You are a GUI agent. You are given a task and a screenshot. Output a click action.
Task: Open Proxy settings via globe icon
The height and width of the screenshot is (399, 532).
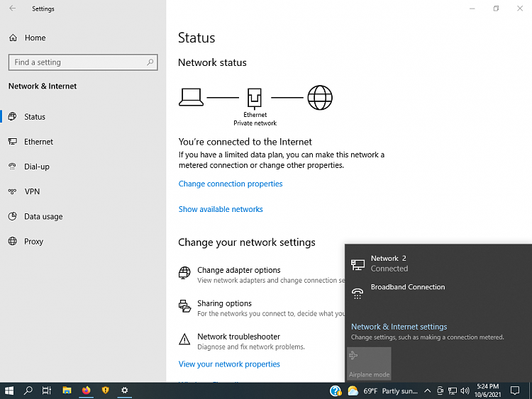(12, 241)
